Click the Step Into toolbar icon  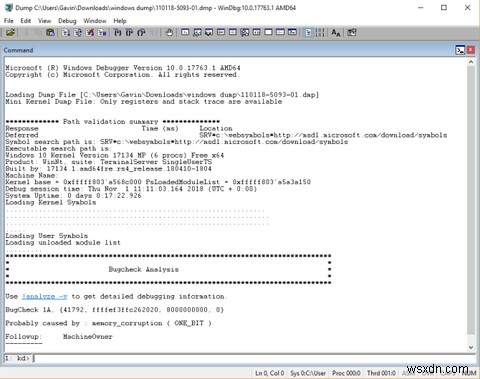(117, 32)
